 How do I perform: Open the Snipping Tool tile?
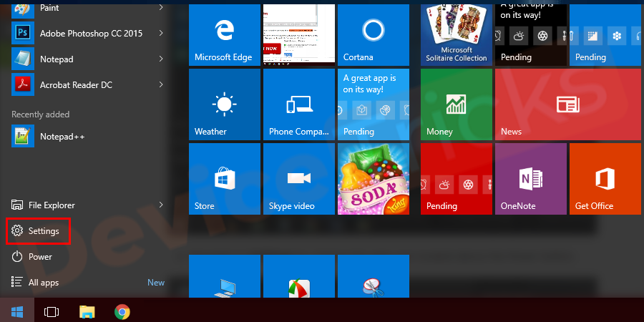pos(374,276)
